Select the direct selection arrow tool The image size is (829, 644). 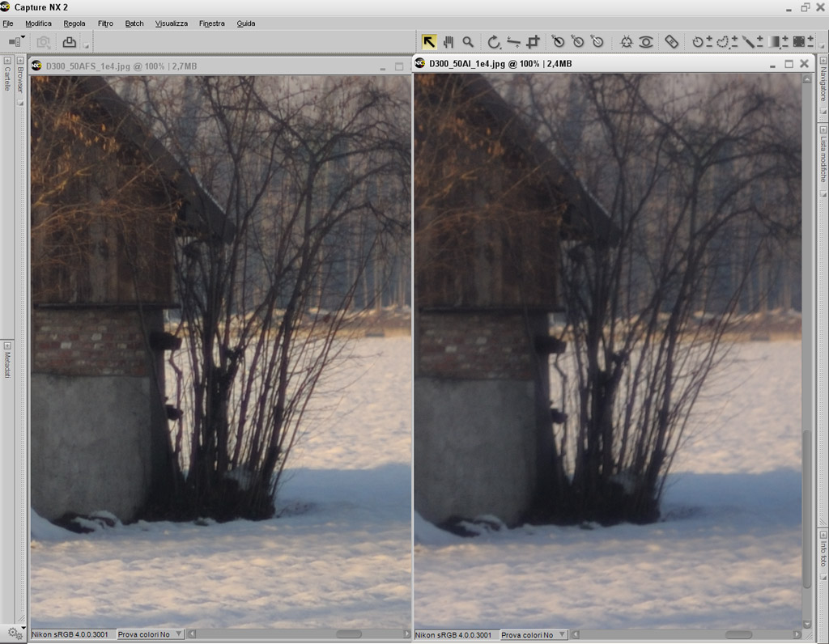pyautogui.click(x=429, y=42)
